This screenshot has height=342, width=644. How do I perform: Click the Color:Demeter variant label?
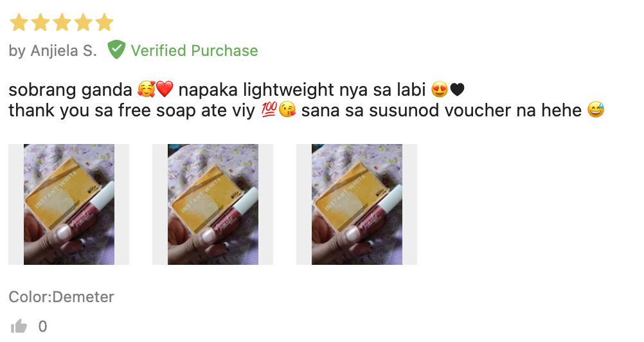click(x=61, y=297)
